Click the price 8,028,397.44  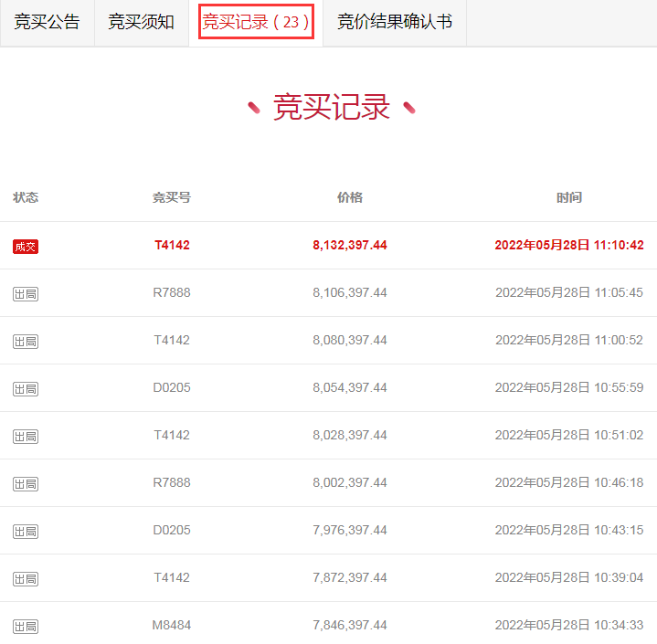coord(350,435)
